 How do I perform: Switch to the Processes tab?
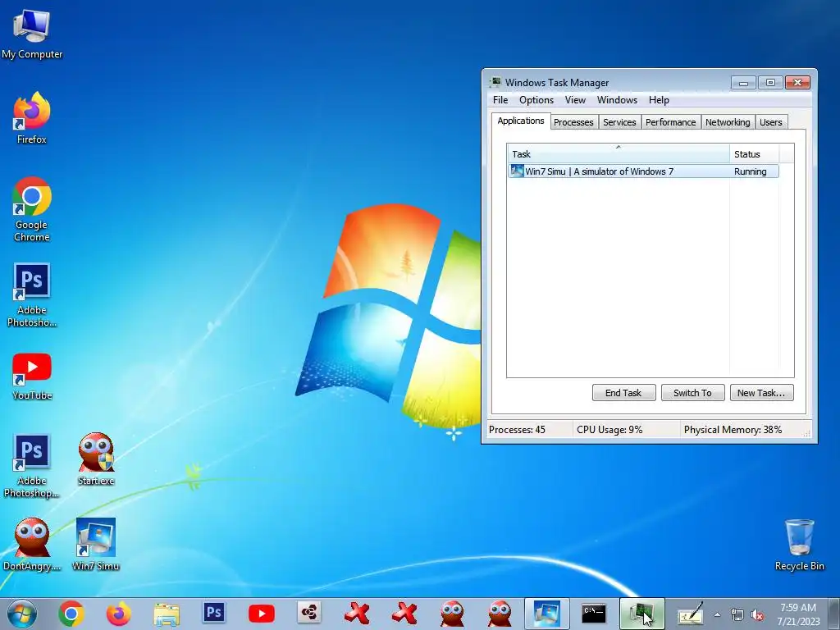coord(573,122)
